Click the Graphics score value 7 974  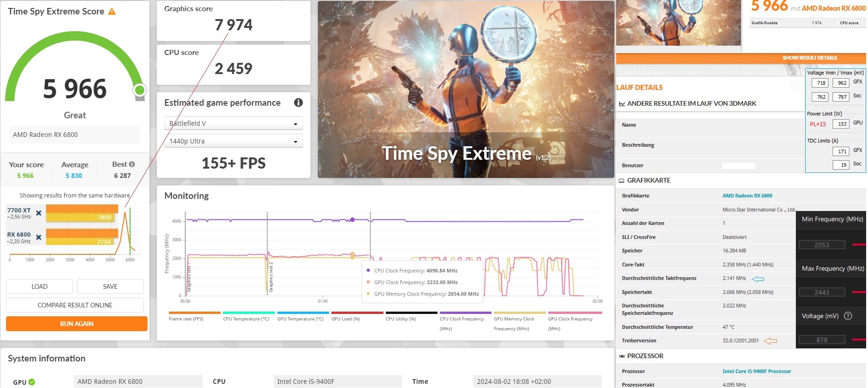(234, 25)
